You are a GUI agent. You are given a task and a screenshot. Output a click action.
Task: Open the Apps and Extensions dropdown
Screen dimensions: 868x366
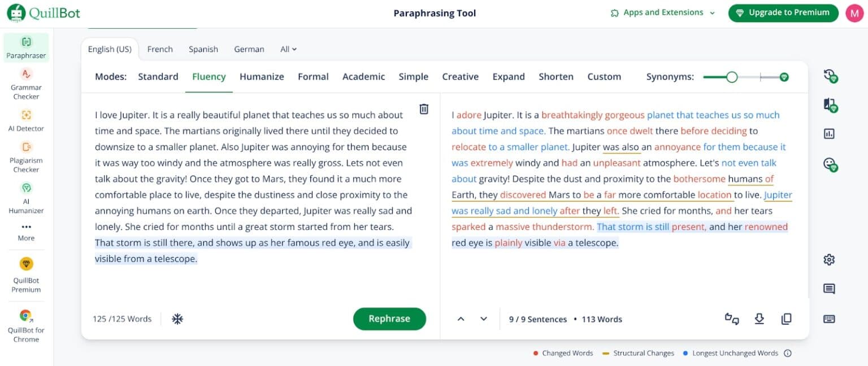tap(661, 12)
